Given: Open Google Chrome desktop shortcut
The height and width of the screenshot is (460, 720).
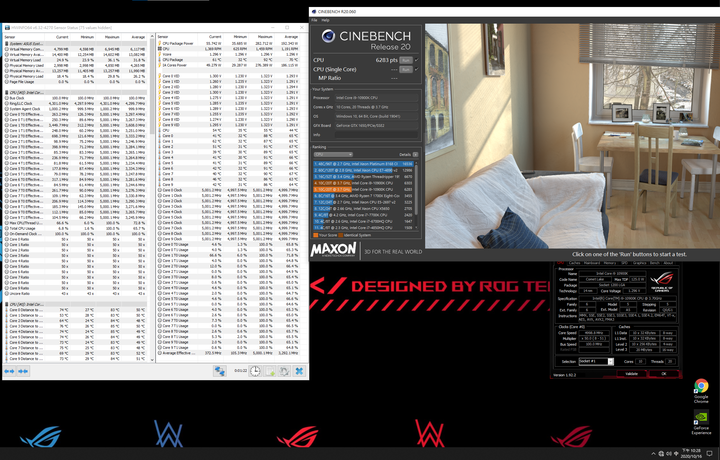Looking at the screenshot, I should point(701,391).
